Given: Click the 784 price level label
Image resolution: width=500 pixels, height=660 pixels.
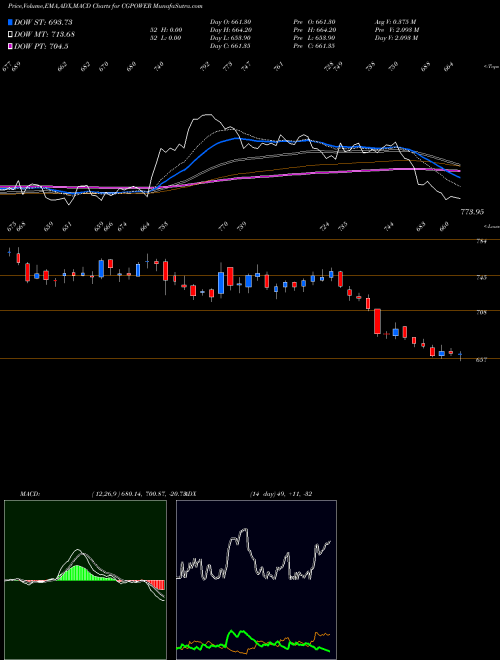Looking at the screenshot, I should click(482, 242).
